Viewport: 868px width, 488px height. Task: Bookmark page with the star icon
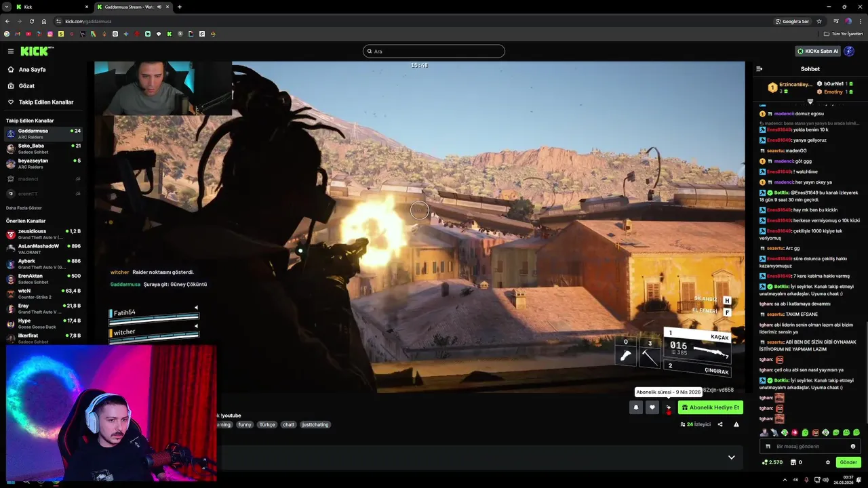pyautogui.click(x=818, y=21)
